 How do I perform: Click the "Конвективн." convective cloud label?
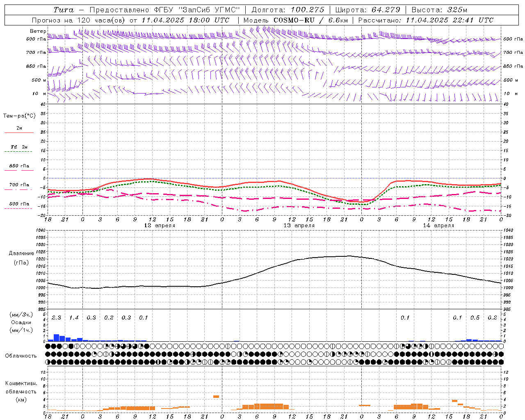(x=21, y=383)
